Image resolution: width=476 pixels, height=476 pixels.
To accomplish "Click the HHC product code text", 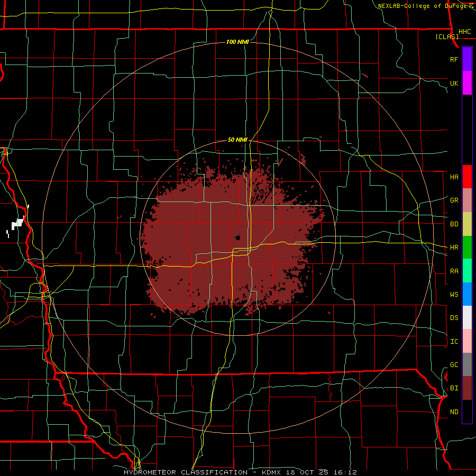I will pos(464,32).
